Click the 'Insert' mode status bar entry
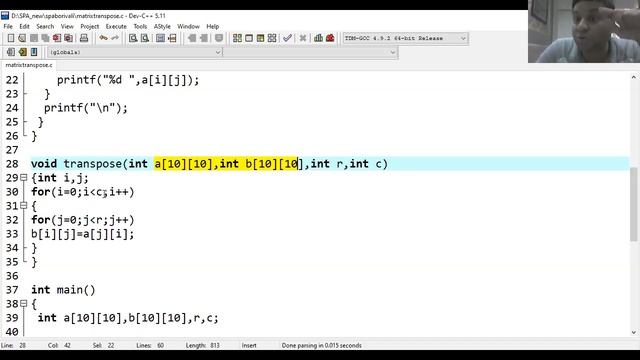640x360 pixels. coord(249,345)
